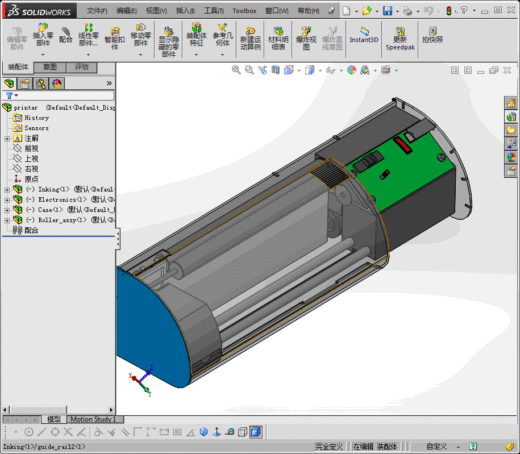Click the appearance color wheel icon
The width and height of the screenshot is (520, 454).
(351, 70)
